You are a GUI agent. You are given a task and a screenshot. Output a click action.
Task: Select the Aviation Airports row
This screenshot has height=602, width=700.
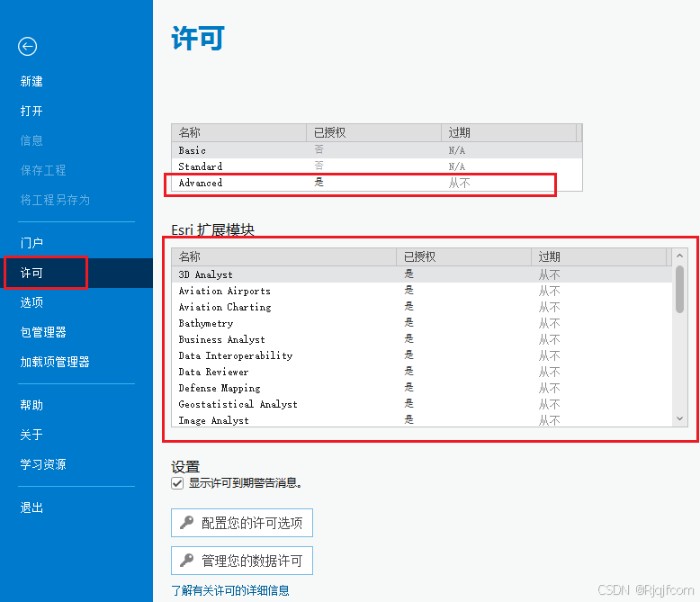click(422, 291)
